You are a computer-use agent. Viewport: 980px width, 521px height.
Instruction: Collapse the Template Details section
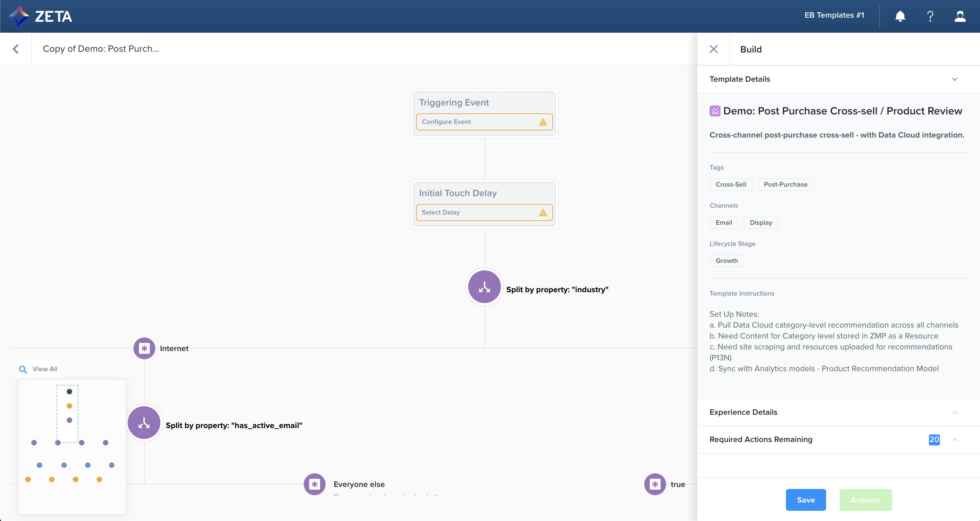pos(954,79)
